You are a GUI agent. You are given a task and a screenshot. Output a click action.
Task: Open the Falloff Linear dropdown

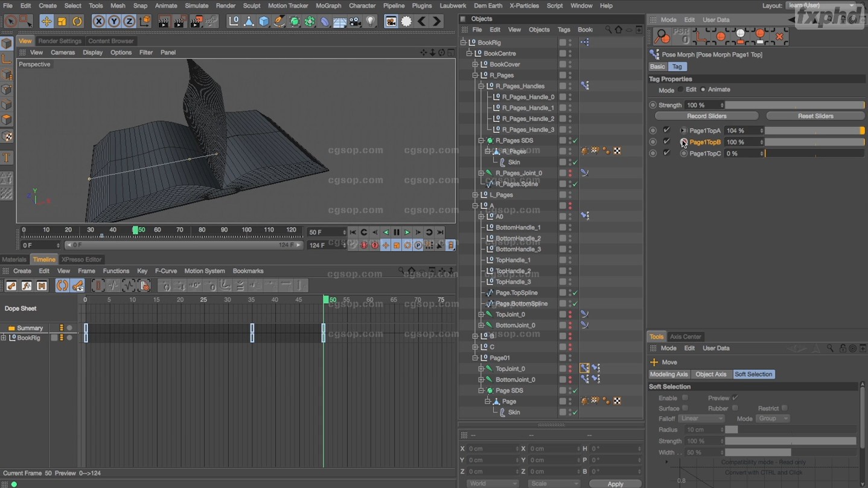click(700, 419)
